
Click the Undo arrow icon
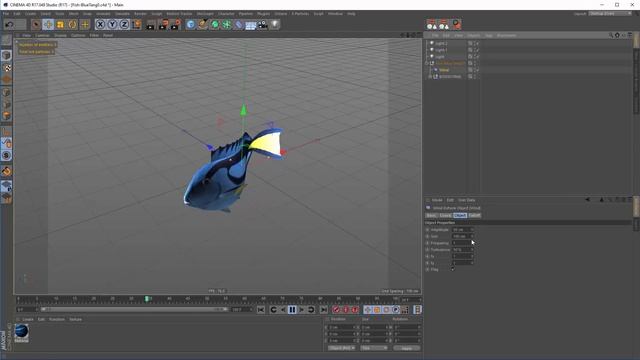pyautogui.click(x=10, y=24)
